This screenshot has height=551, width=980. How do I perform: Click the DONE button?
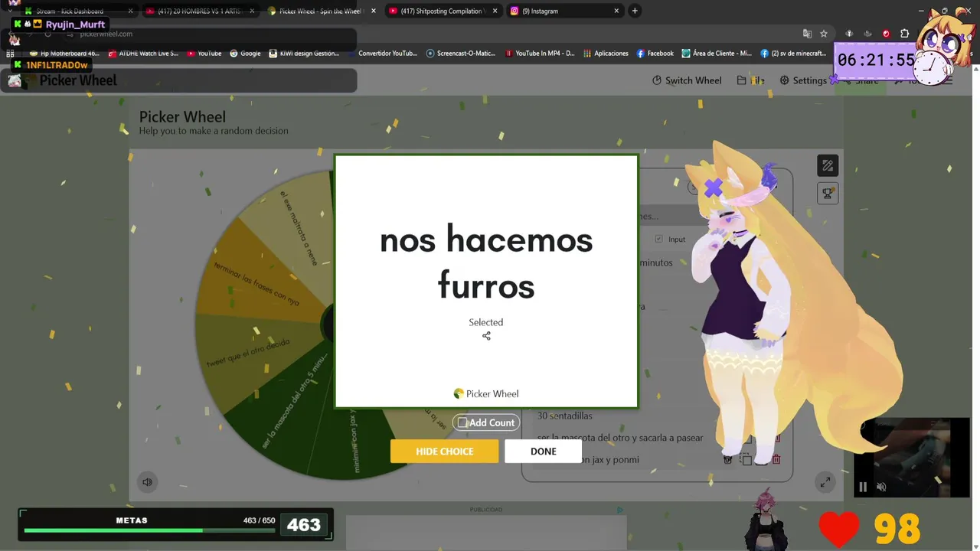(544, 452)
